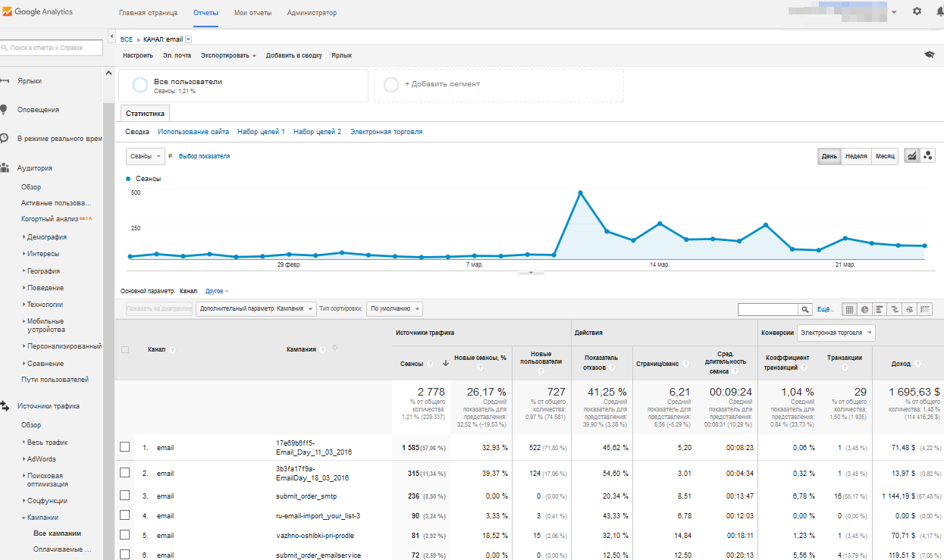
Task: Select the pie chart table view
Action: coord(864,309)
